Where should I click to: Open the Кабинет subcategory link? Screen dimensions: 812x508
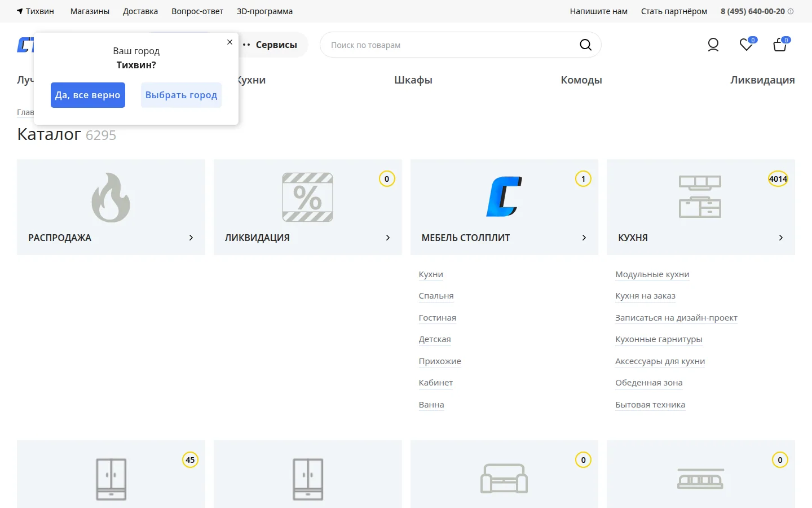click(x=436, y=383)
